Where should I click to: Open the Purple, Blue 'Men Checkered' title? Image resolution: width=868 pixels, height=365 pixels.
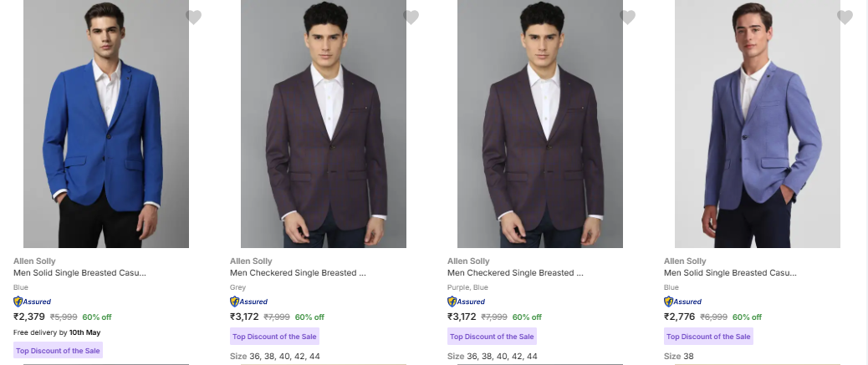[515, 273]
